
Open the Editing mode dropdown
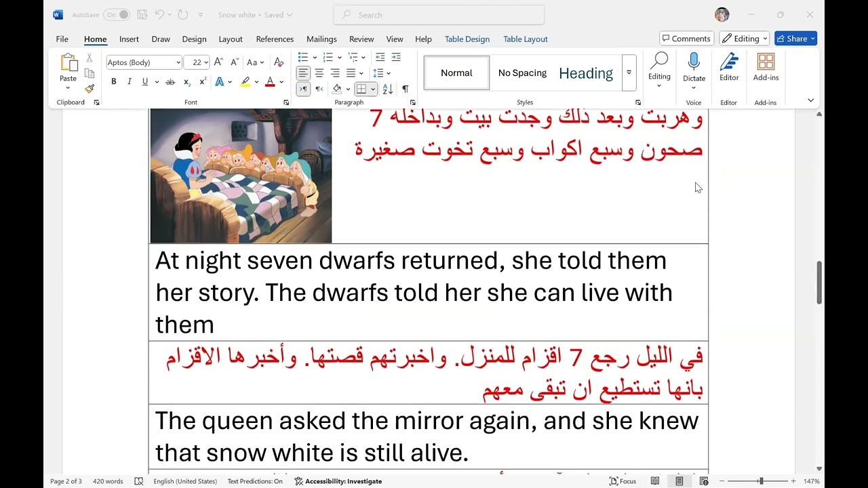click(x=744, y=39)
